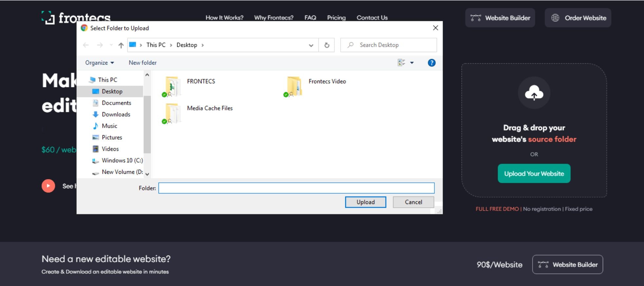Screen dimensions: 644x286
Task: Click the bottom Website Builder button
Action: (567, 264)
